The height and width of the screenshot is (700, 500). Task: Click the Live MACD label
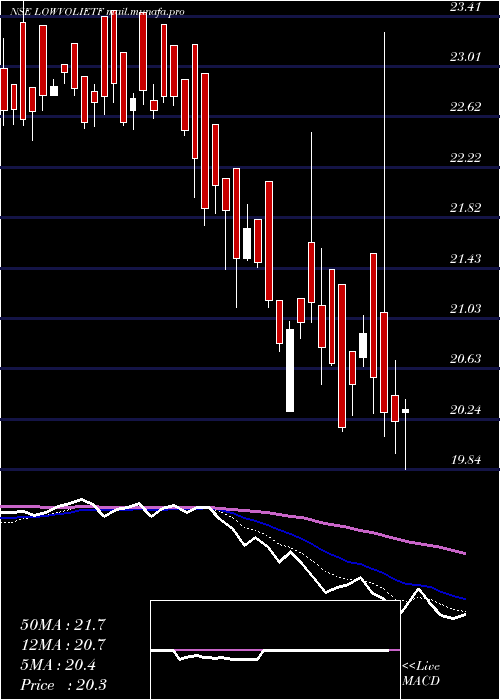421,674
